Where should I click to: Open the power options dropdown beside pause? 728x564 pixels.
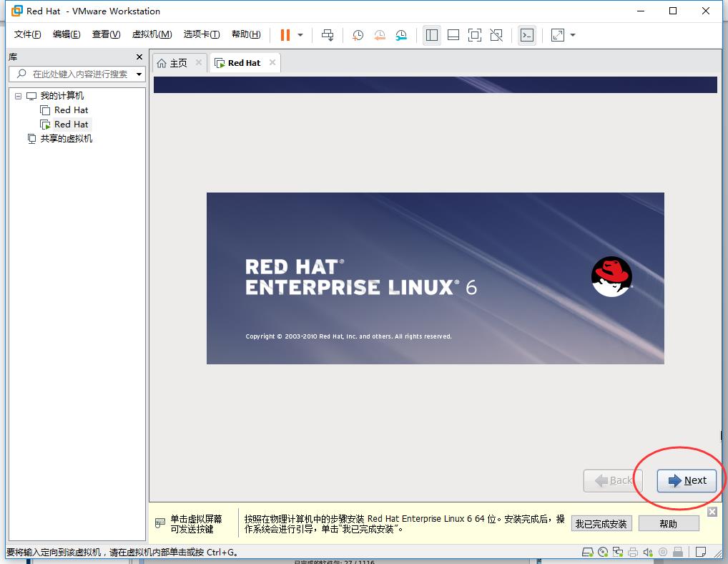tap(300, 35)
